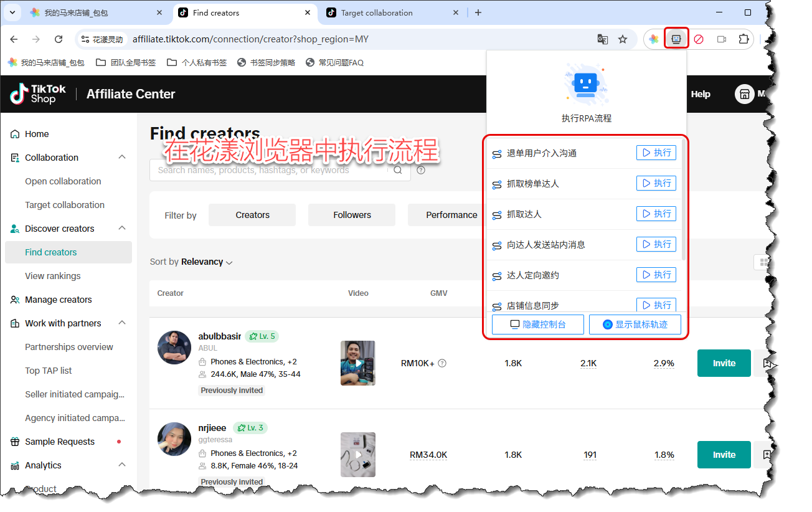The image size is (812, 512).
Task: Open the Followers filter
Action: (352, 215)
